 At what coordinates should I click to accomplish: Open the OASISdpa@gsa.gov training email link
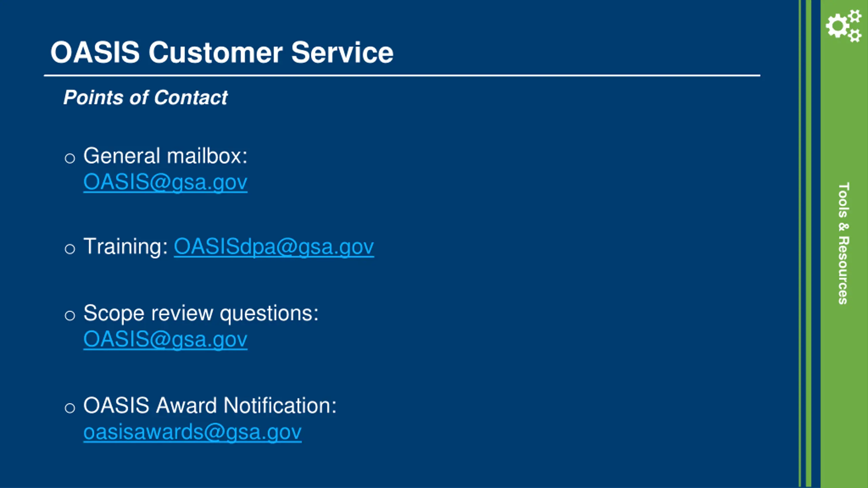(x=274, y=246)
